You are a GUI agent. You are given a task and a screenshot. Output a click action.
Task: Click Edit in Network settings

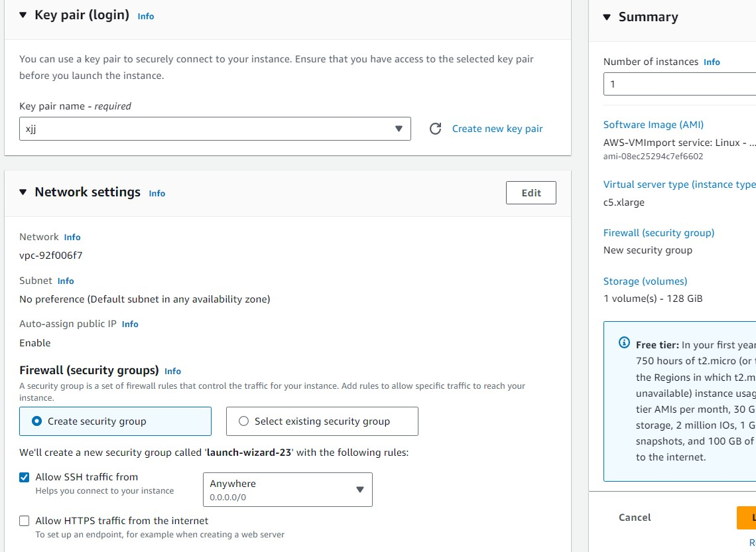point(531,193)
